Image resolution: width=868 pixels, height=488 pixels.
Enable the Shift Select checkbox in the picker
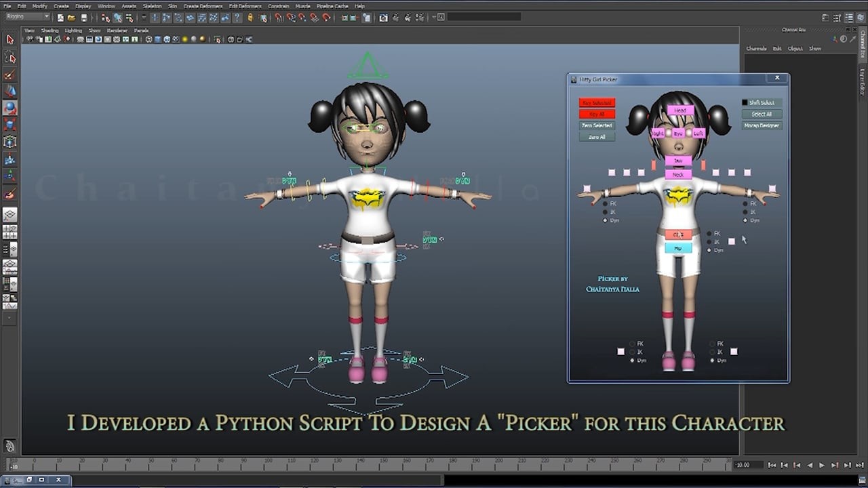[x=744, y=102]
